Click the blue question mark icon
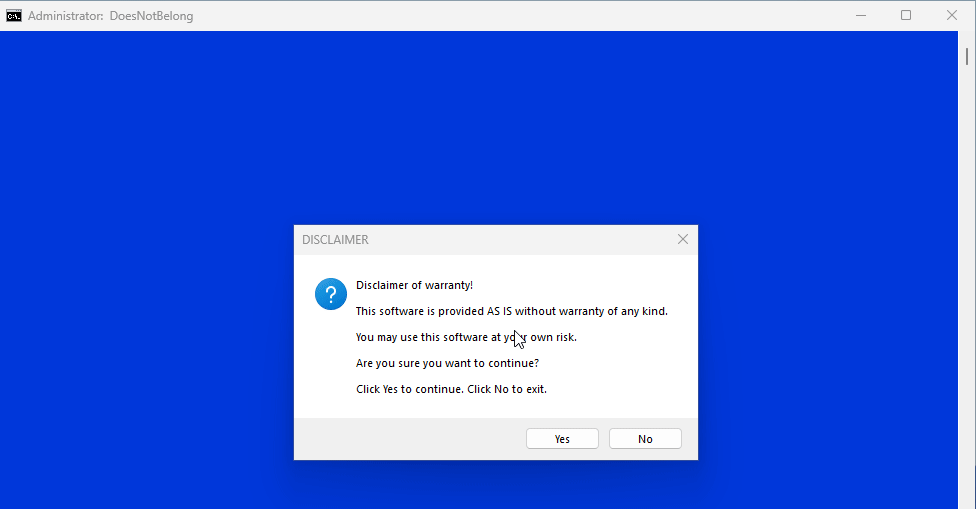The width and height of the screenshot is (976, 509). click(331, 294)
